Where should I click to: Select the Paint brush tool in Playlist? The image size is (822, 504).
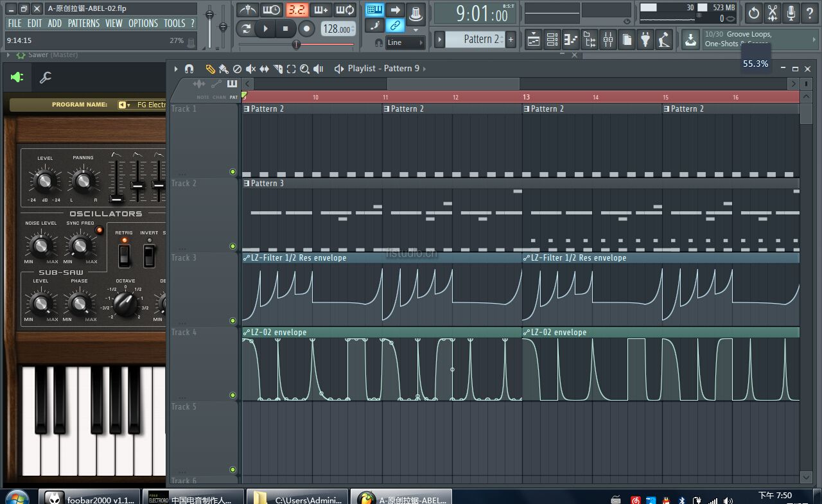pos(223,69)
